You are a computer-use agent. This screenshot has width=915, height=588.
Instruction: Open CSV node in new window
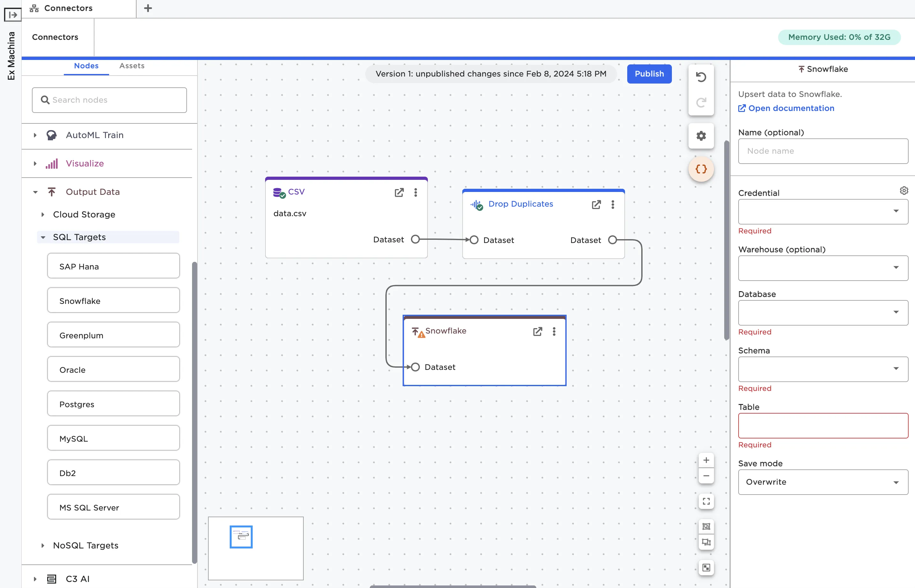coord(399,192)
